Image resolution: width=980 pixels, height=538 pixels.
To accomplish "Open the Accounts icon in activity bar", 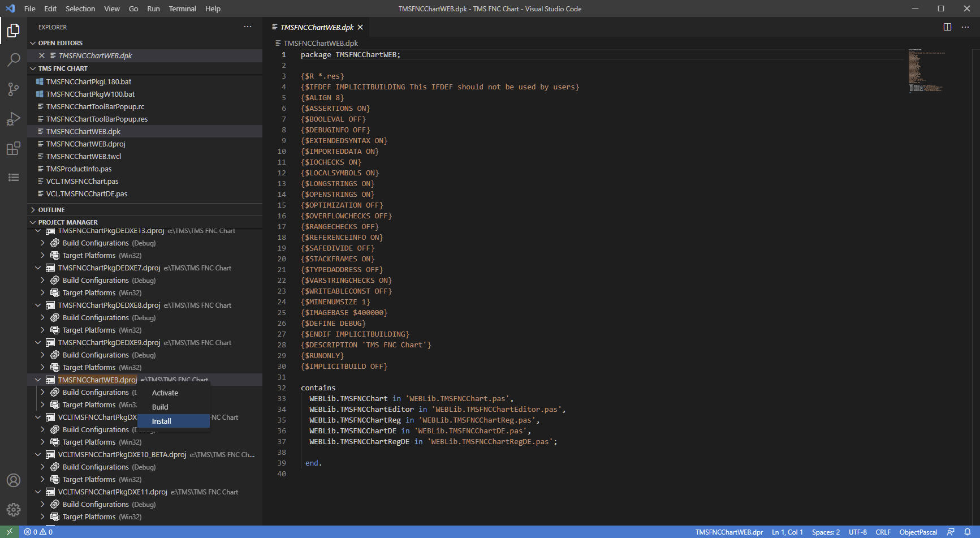I will (x=14, y=480).
